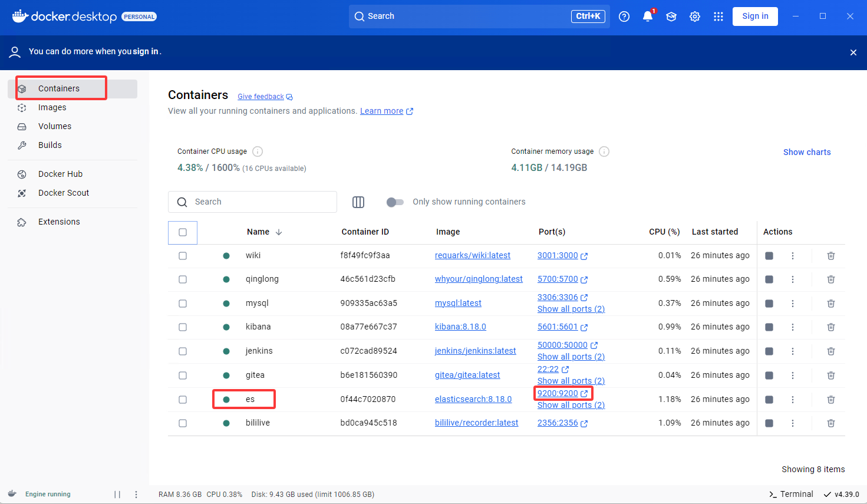Open more actions for bililive container
Image resolution: width=867 pixels, height=504 pixels.
point(793,423)
